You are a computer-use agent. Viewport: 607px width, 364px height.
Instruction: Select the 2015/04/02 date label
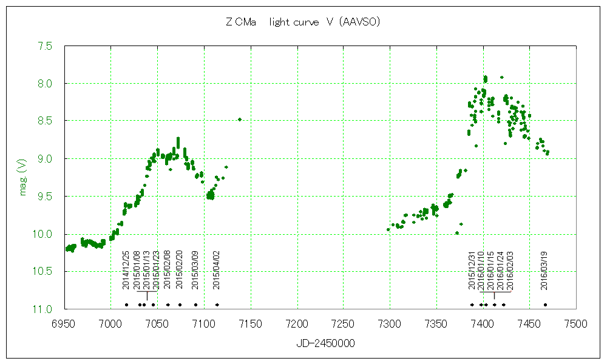pos(217,270)
